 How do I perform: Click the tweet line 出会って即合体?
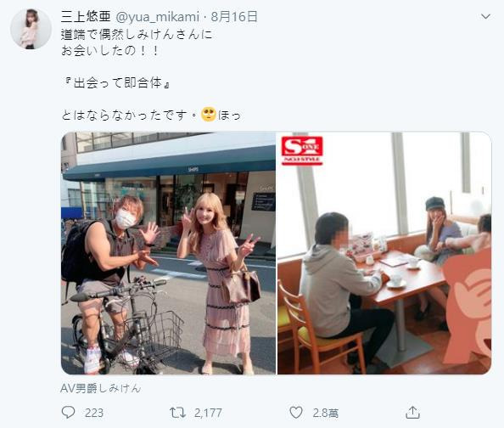click(x=117, y=83)
